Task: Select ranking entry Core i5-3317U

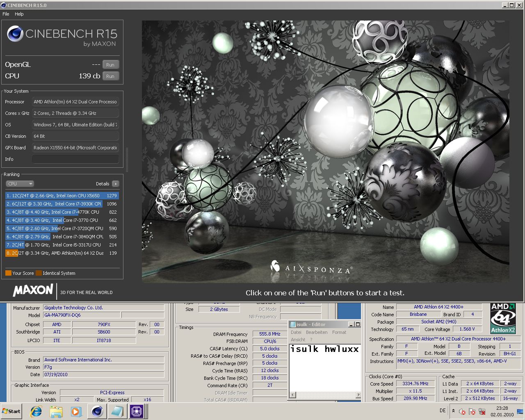Action: tap(62, 245)
